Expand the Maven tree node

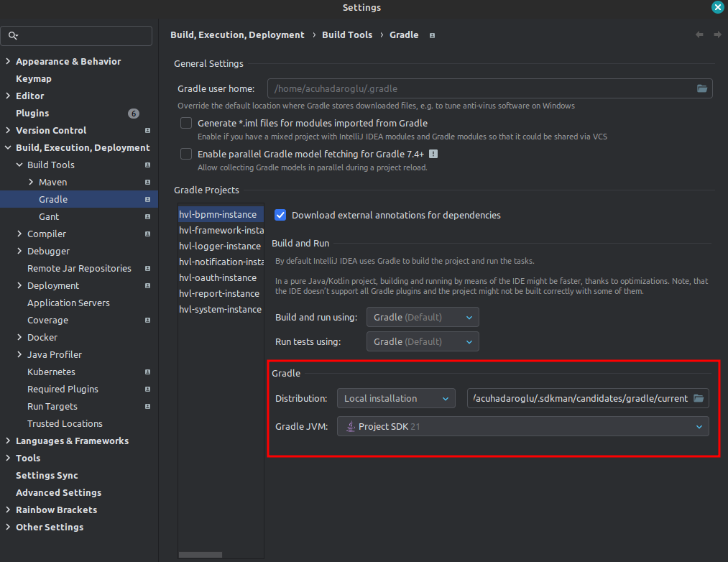pyautogui.click(x=31, y=183)
